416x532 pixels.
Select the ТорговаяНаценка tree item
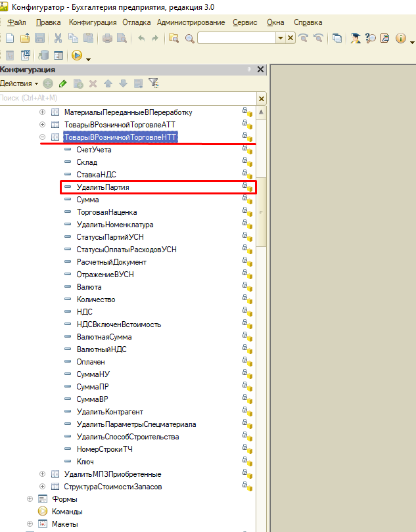(x=106, y=212)
